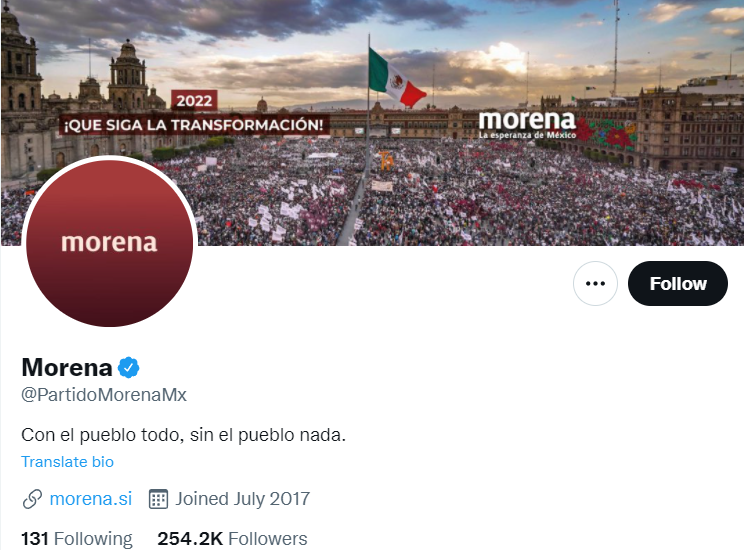Follow the Morena account

click(x=678, y=283)
